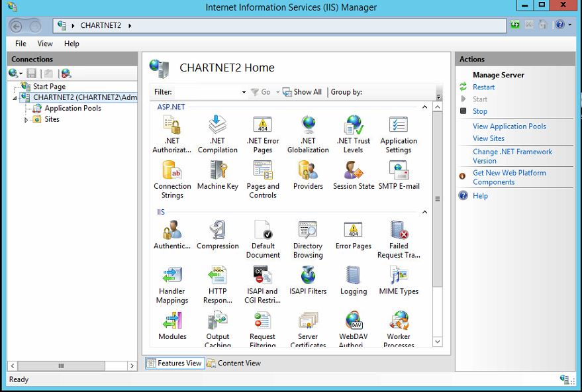Open Application Settings feature

pos(399,134)
